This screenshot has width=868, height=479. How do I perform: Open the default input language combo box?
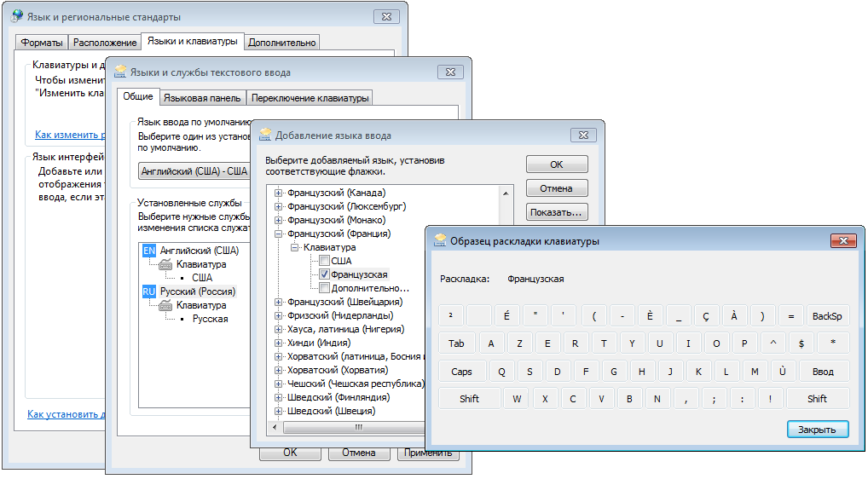[194, 170]
